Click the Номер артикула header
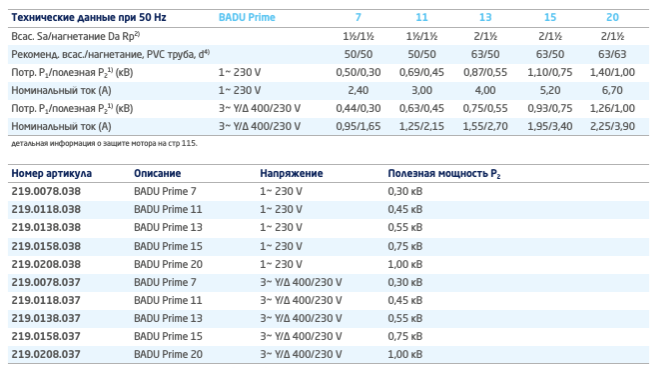 point(51,174)
